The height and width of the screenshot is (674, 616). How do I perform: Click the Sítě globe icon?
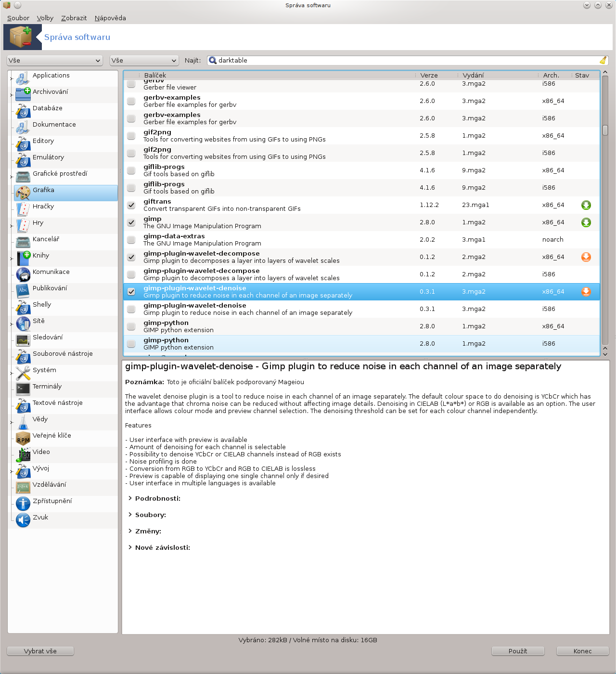click(23, 324)
